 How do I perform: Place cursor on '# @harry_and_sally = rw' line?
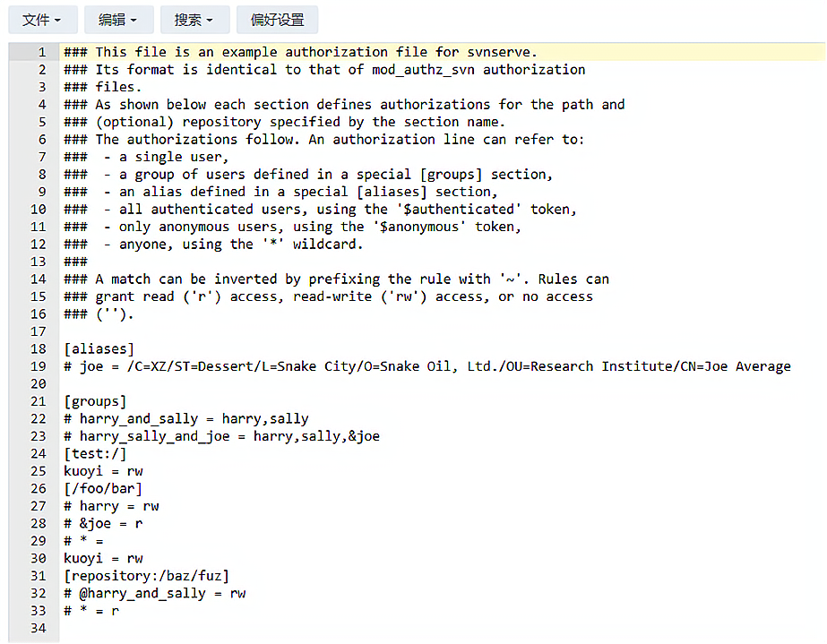(154, 593)
